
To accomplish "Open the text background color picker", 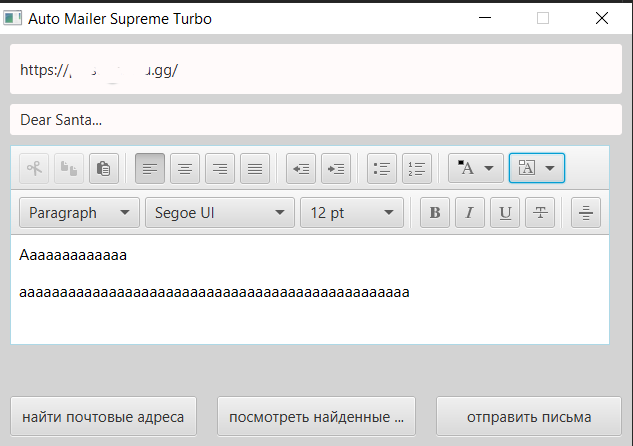I will point(537,168).
